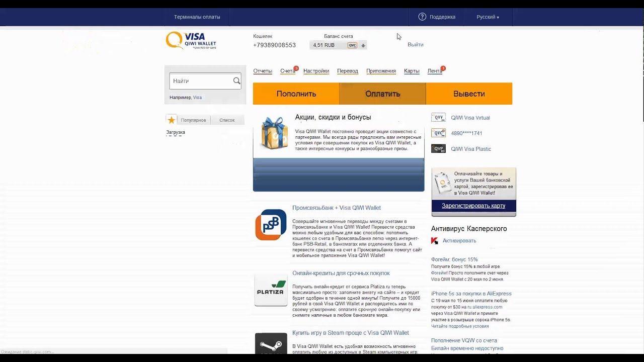Screen dimensions: 644x362
Task: Open the Счета menu item
Action: click(x=288, y=71)
